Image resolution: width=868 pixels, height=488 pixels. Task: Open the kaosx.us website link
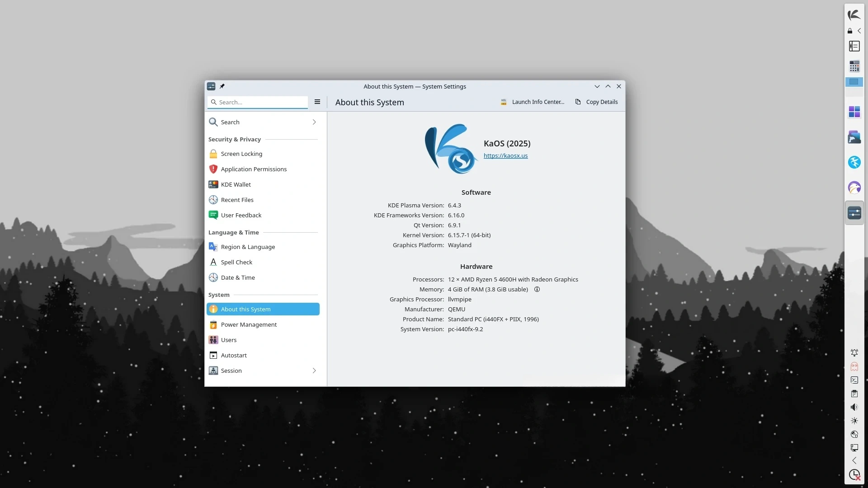505,155
